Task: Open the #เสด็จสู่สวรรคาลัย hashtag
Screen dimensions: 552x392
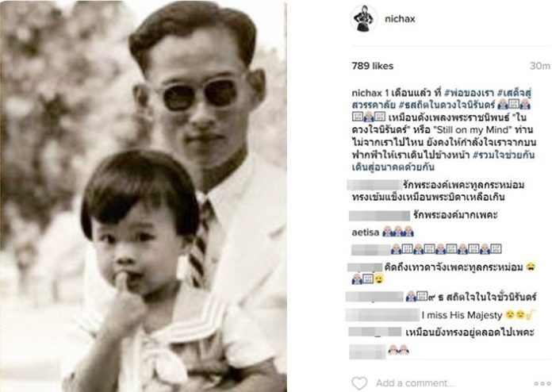Action: (x=442, y=99)
